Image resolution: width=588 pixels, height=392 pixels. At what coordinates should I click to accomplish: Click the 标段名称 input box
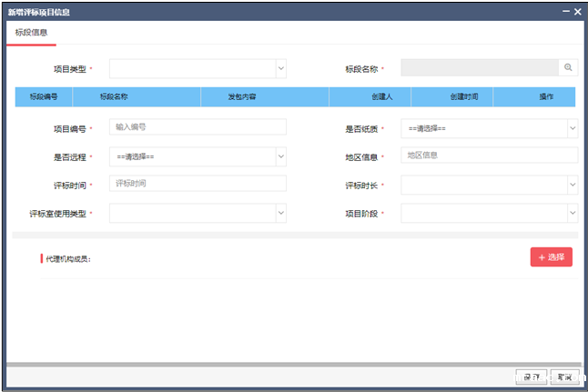[x=479, y=68]
